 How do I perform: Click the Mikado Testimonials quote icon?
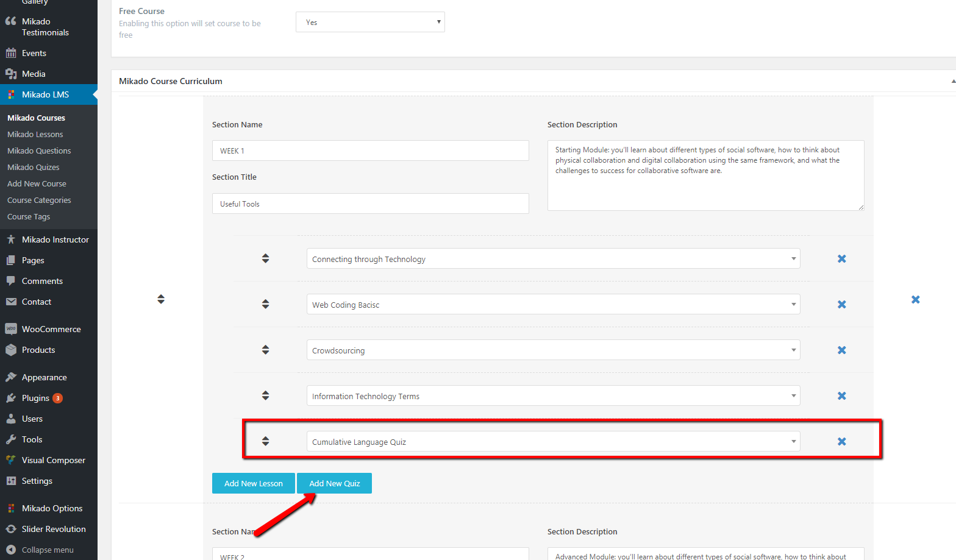point(11,21)
